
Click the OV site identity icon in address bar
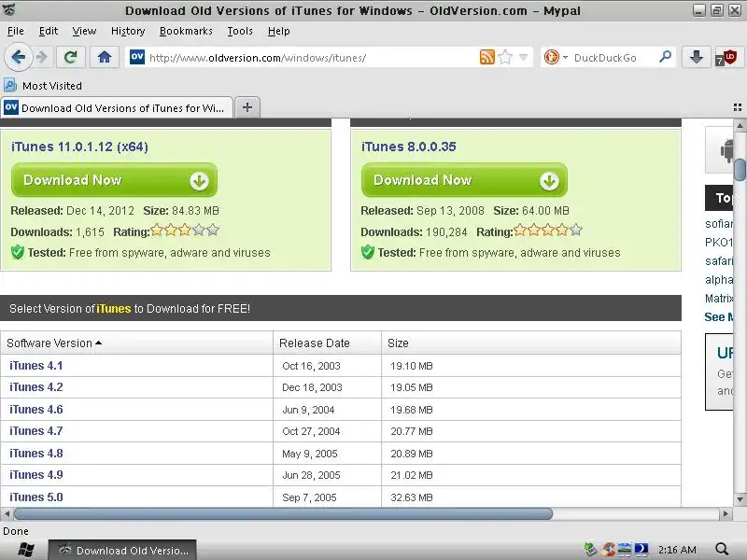137,57
